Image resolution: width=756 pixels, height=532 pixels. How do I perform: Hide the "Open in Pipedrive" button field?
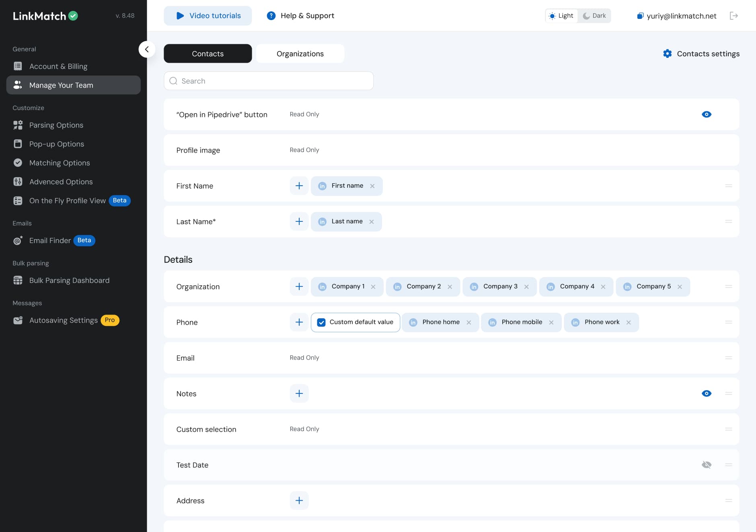click(707, 114)
